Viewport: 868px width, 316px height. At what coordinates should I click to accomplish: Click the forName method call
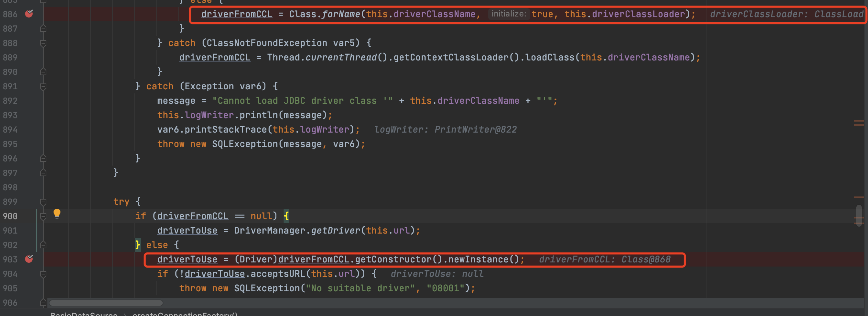[341, 14]
